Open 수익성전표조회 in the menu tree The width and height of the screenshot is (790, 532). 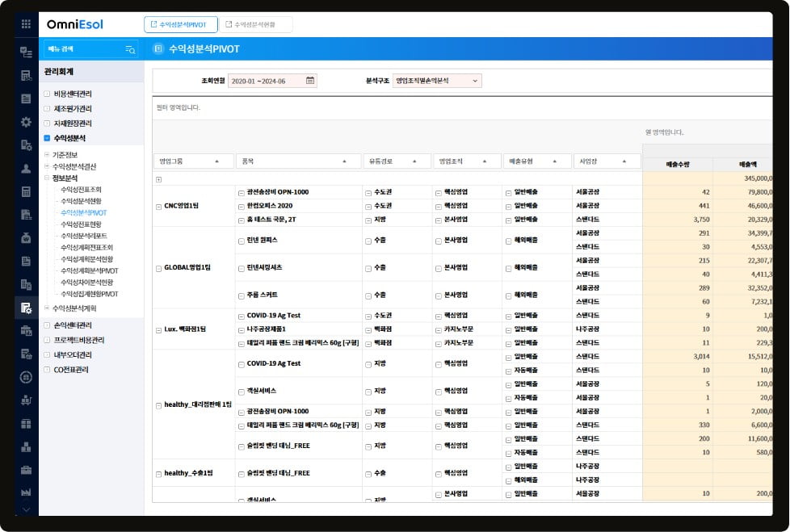[x=81, y=189]
